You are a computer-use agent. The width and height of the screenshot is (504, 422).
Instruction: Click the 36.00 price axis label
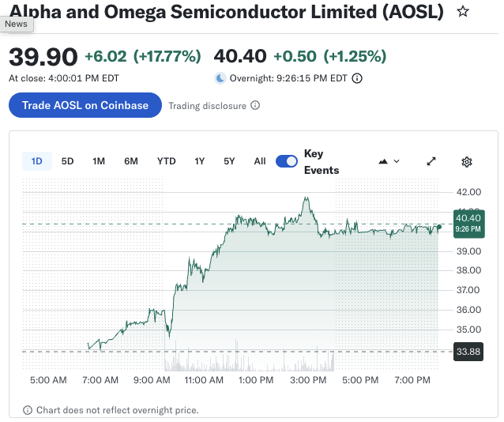(468, 310)
